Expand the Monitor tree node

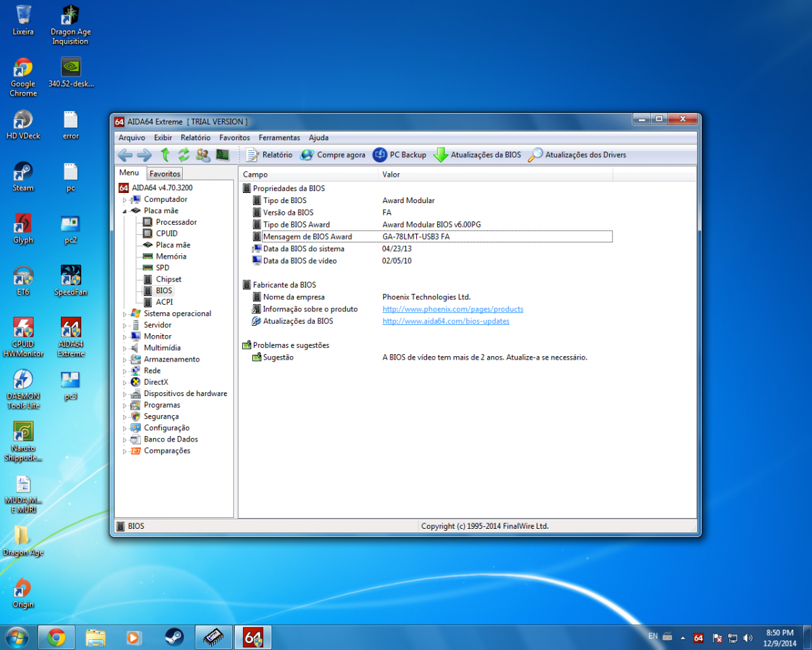pyautogui.click(x=125, y=337)
